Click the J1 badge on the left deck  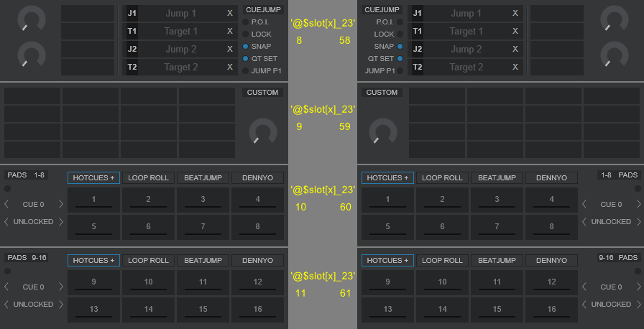point(132,14)
